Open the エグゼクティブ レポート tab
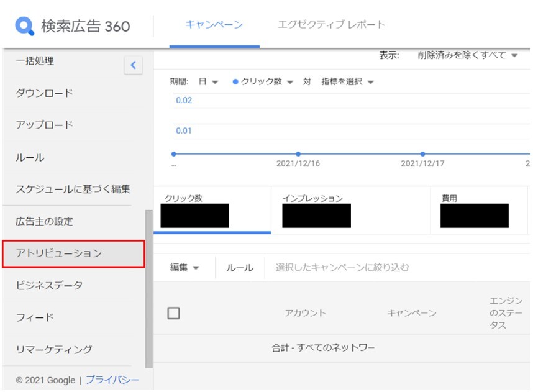 331,25
